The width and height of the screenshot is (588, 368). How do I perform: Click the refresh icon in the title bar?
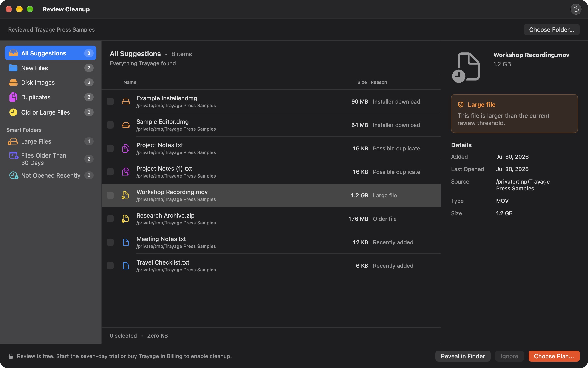(x=576, y=9)
